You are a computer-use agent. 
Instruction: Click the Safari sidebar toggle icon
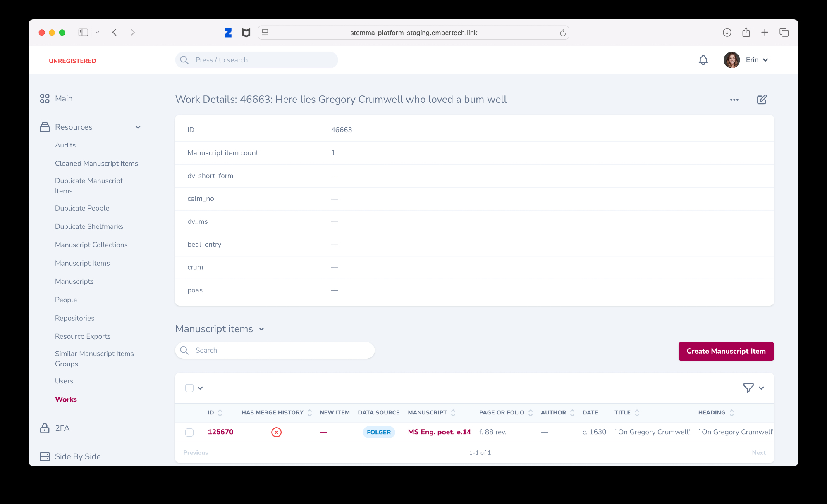(83, 32)
